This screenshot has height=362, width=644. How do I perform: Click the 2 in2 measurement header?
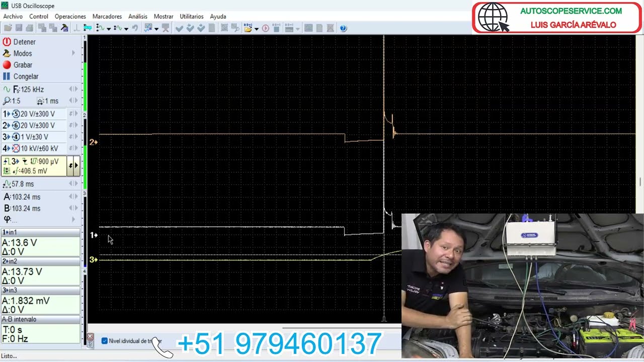pos(40,261)
